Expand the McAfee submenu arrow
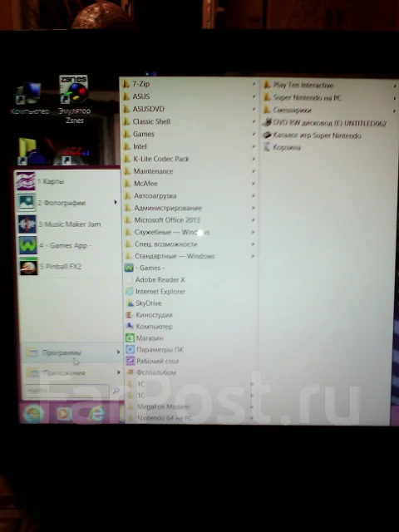This screenshot has width=399, height=532. pyautogui.click(x=254, y=184)
